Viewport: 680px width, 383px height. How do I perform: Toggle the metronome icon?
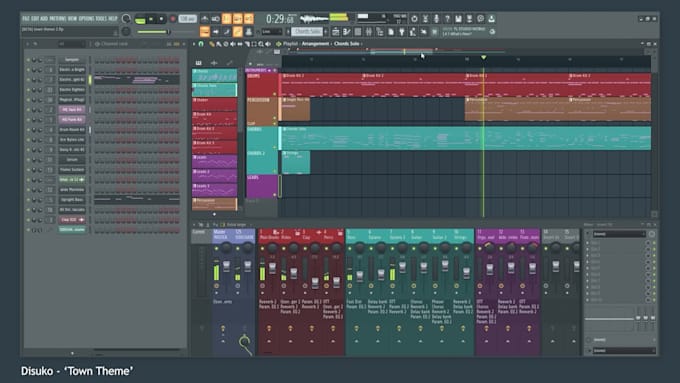[x=204, y=19]
